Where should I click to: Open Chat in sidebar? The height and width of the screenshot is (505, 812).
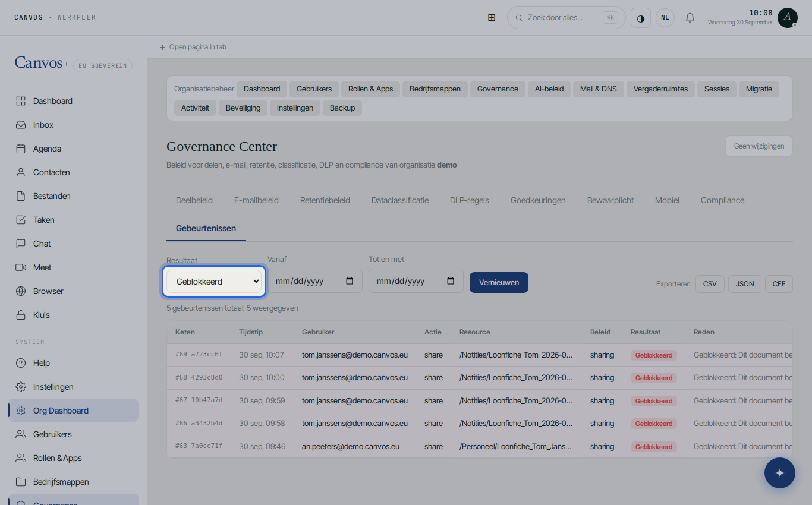click(x=74, y=244)
